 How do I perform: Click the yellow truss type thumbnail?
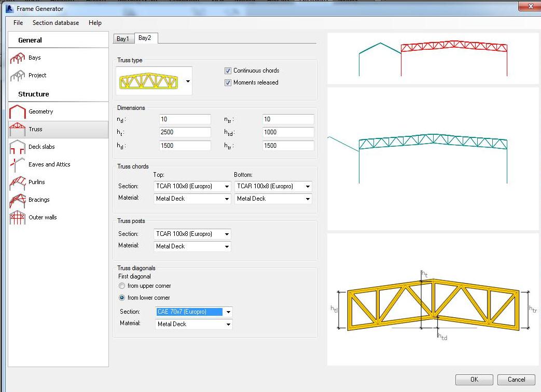pyautogui.click(x=148, y=81)
